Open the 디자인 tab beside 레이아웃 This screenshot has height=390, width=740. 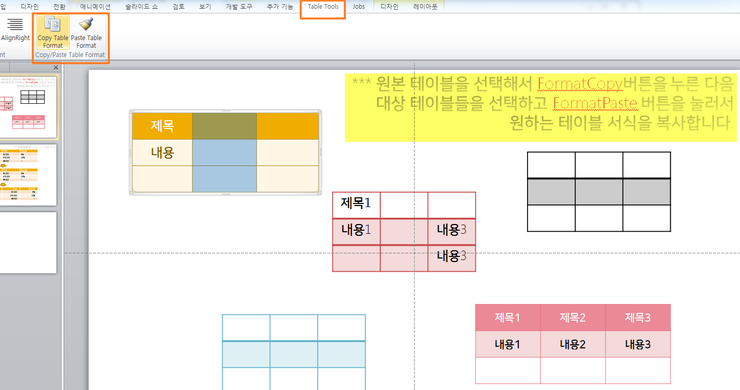point(389,7)
